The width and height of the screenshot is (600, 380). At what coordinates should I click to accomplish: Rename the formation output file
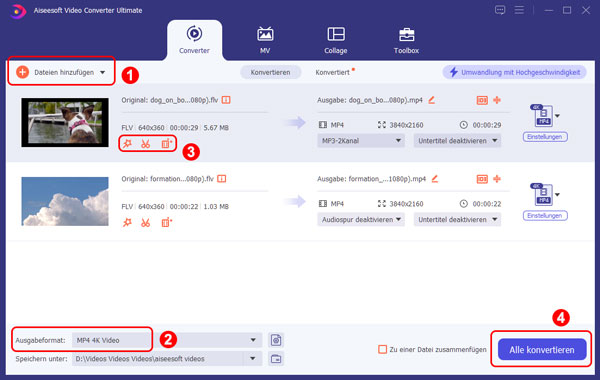pos(435,179)
